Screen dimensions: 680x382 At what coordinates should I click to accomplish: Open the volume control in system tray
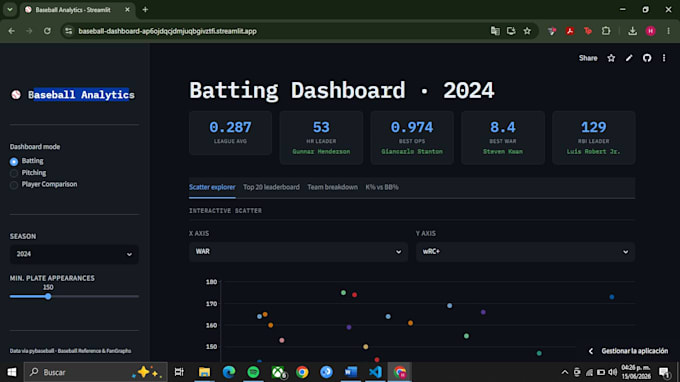pyautogui.click(x=612, y=372)
